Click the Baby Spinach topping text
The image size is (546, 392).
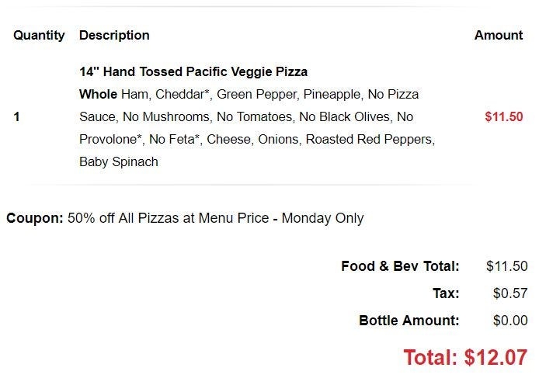coord(119,162)
